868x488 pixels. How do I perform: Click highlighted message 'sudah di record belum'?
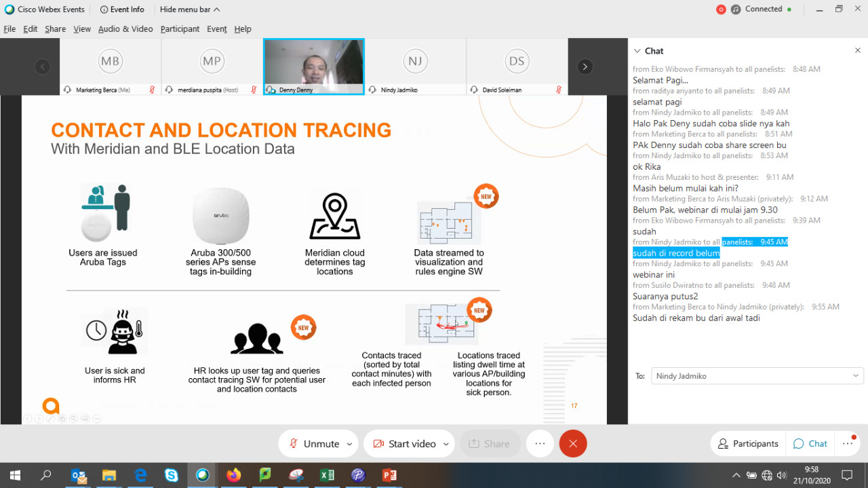click(676, 253)
